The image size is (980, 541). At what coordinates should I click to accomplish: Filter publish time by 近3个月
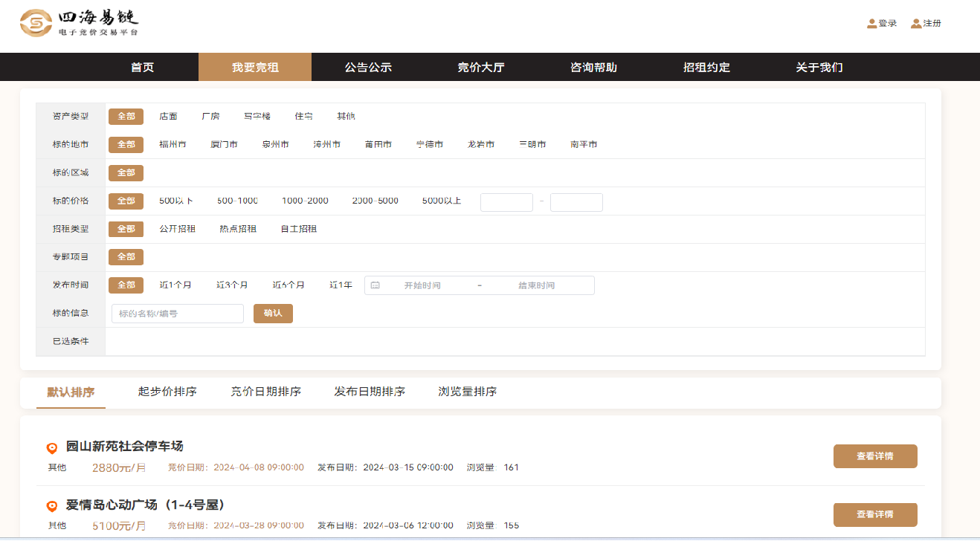pos(232,285)
